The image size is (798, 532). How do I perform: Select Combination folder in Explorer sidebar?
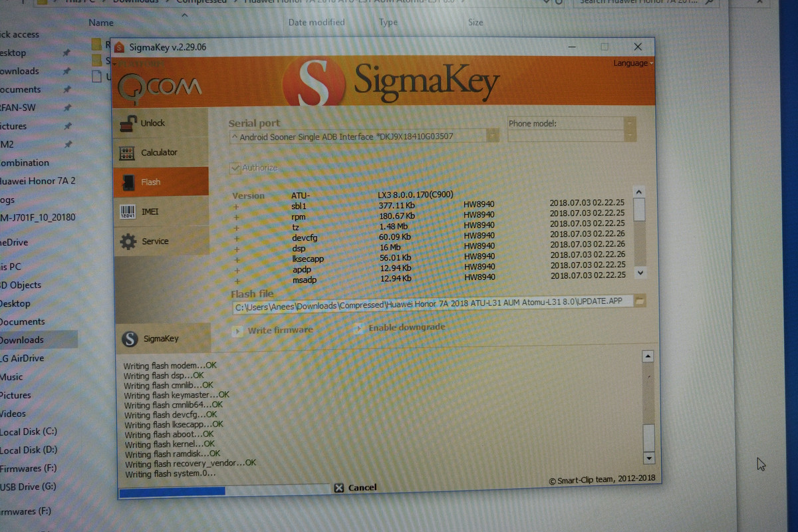click(x=25, y=163)
